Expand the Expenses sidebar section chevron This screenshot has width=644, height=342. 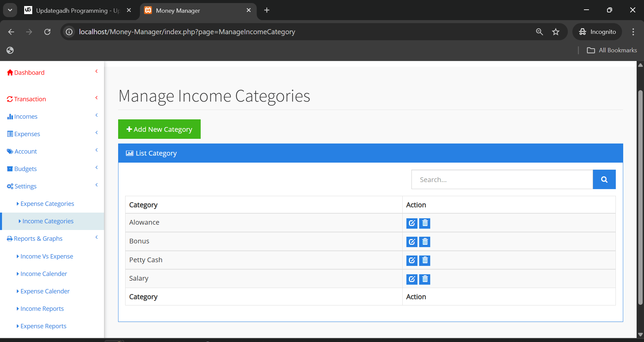point(97,132)
